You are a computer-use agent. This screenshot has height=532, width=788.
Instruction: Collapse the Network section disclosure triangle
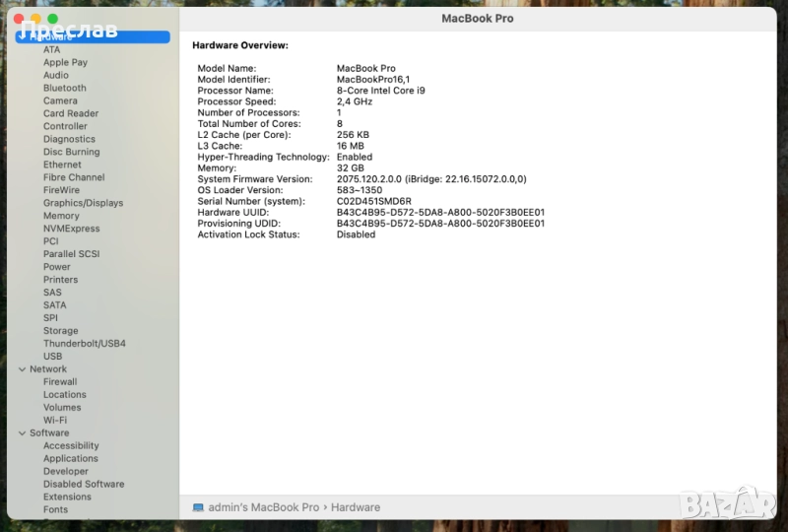tap(21, 369)
